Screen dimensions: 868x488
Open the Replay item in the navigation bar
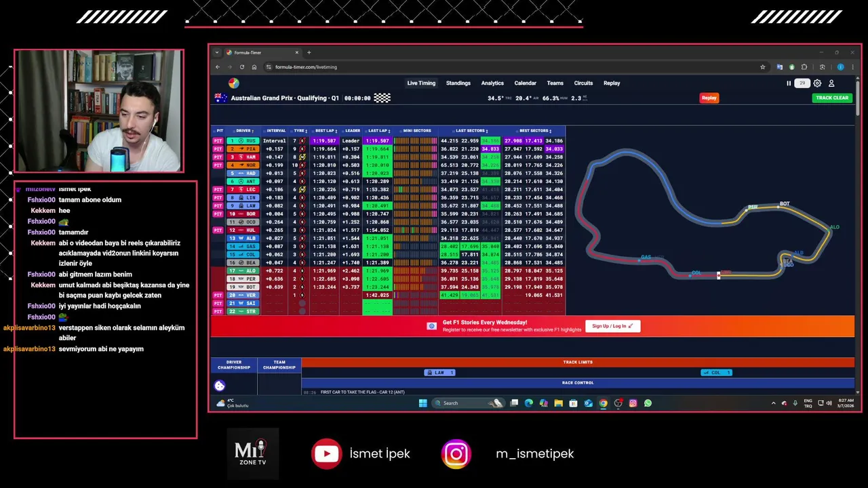coord(612,83)
